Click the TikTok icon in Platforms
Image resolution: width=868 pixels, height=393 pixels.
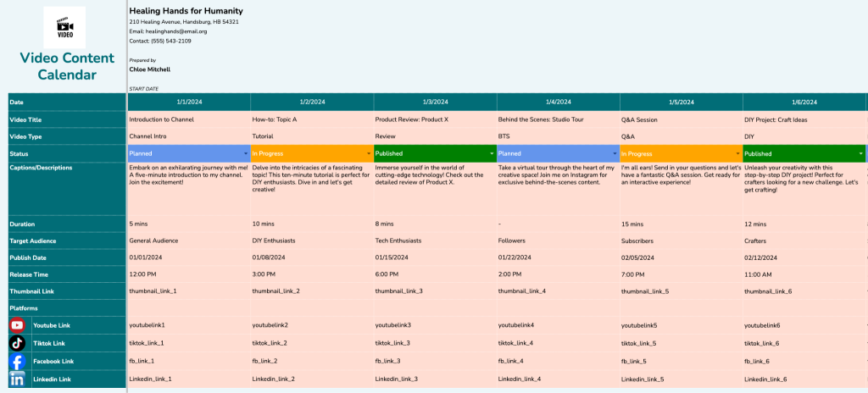click(x=17, y=343)
